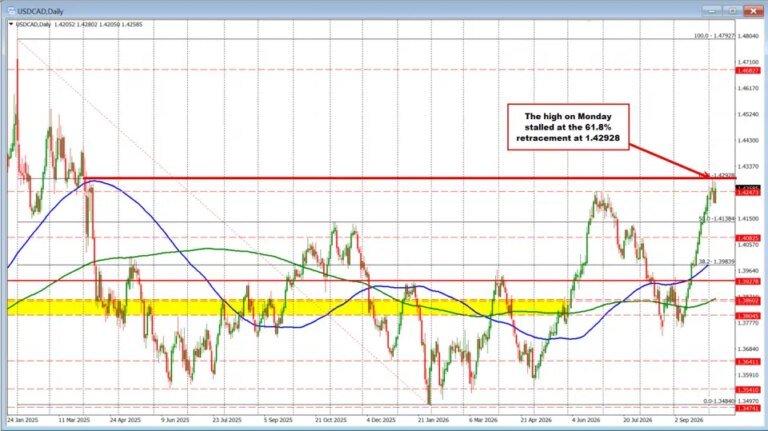Click the 24 Jan 2025 date label
The height and width of the screenshot is (431, 768).
click(23, 420)
